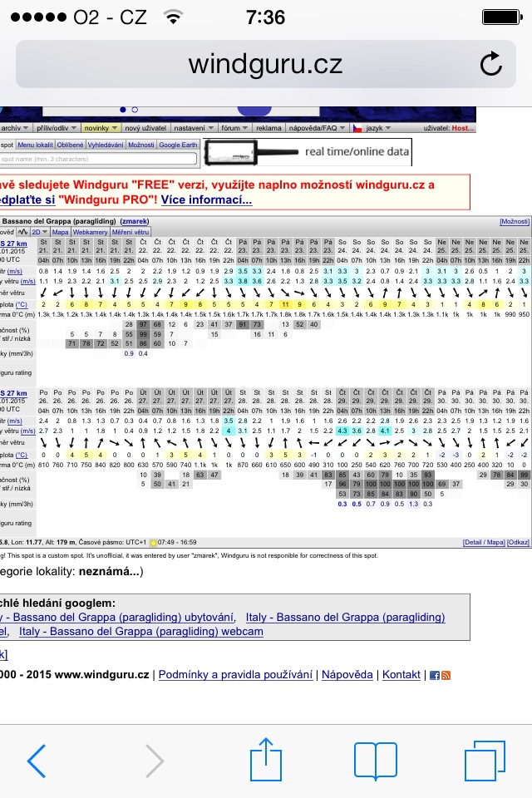Open the Měření větru tab

pyautogui.click(x=131, y=232)
